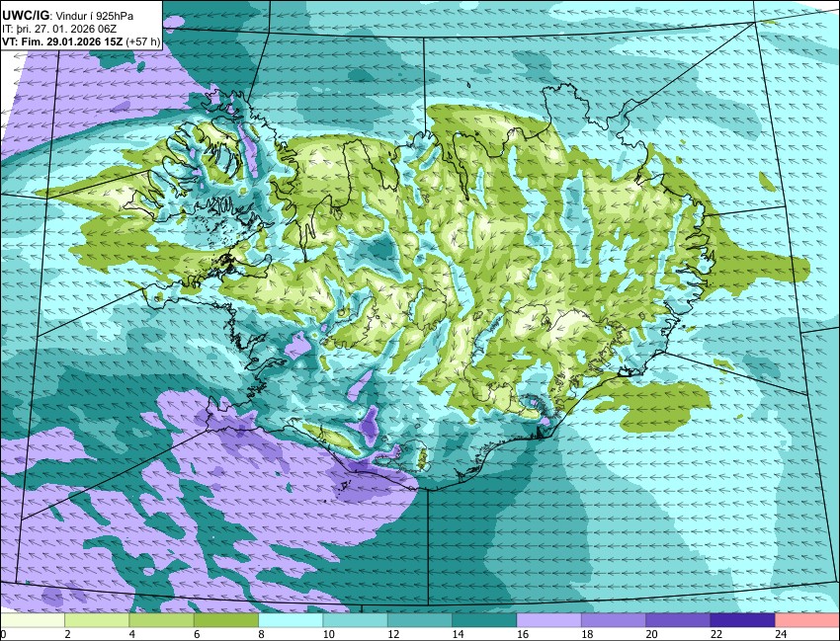840x641 pixels.
Task: Click the legend scale label "24"
Action: point(781,634)
